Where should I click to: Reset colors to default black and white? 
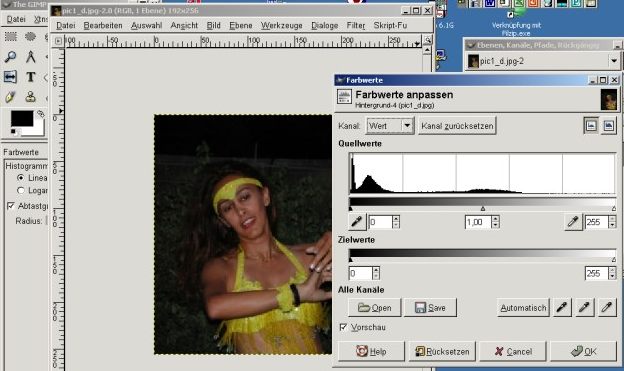pos(14,131)
